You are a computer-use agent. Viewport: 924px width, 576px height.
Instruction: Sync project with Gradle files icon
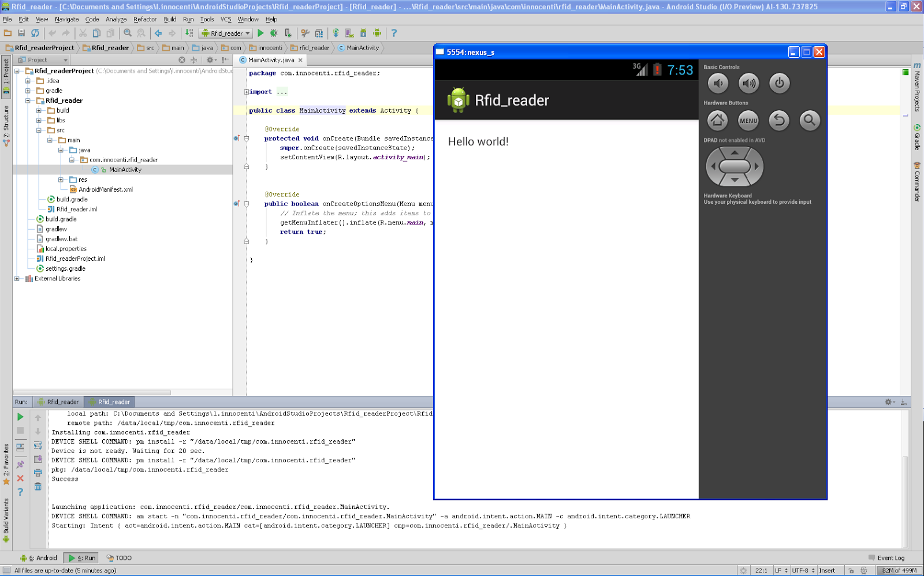coord(336,33)
